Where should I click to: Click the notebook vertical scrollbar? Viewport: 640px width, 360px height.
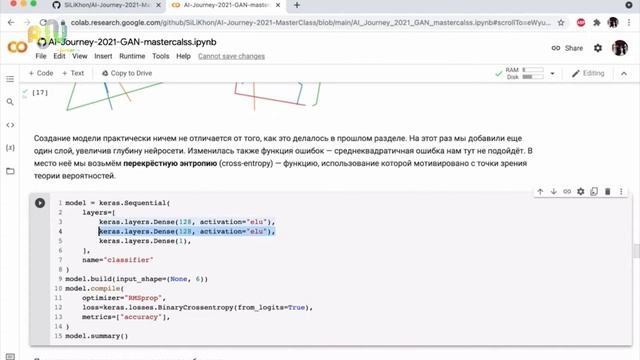pyautogui.click(x=636, y=251)
